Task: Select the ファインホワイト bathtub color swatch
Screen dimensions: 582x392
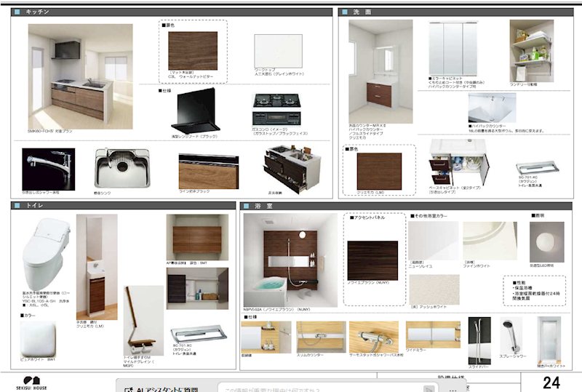Action: click(x=490, y=241)
